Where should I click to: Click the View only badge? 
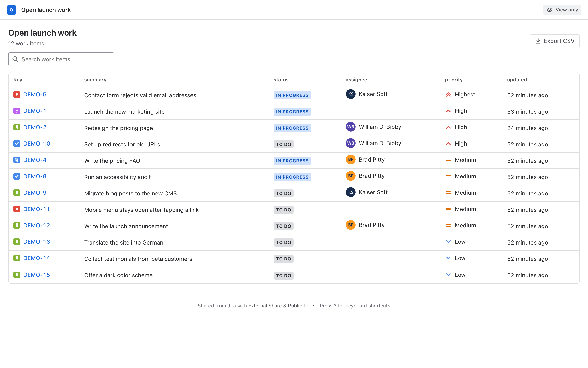[562, 10]
